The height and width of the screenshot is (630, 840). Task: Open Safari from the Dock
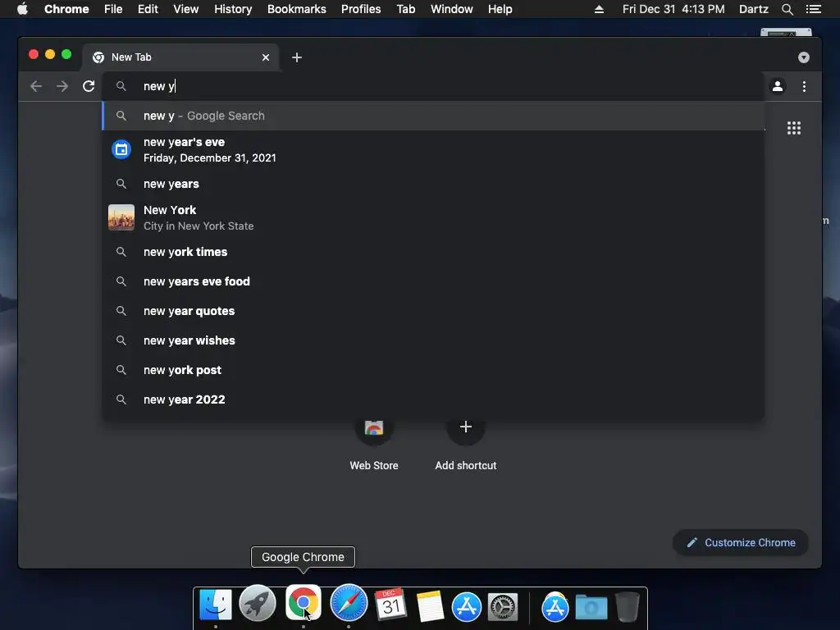(349, 603)
